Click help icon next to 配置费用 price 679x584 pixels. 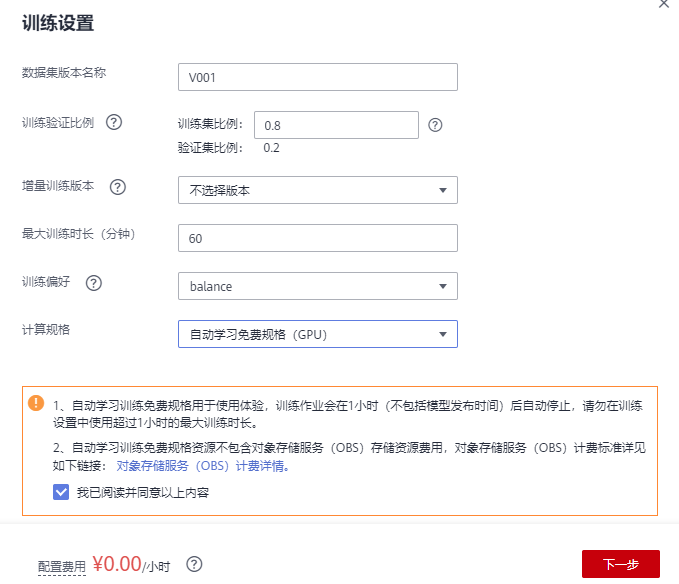[194, 564]
